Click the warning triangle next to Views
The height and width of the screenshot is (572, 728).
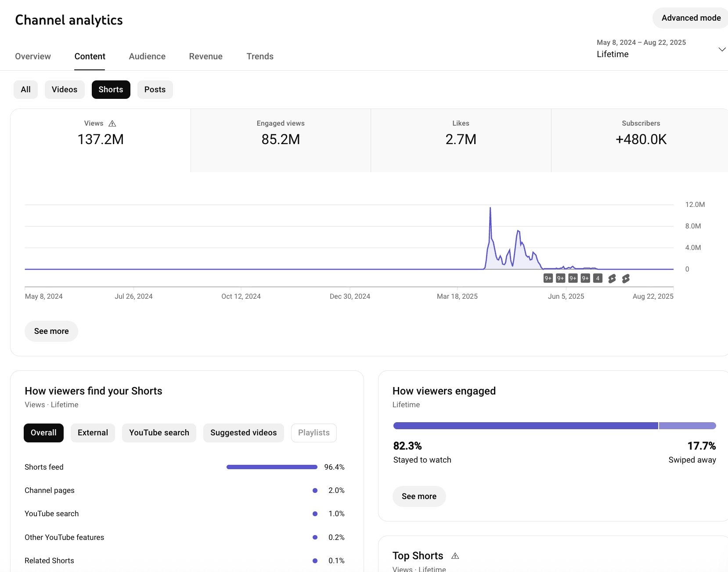pos(112,123)
